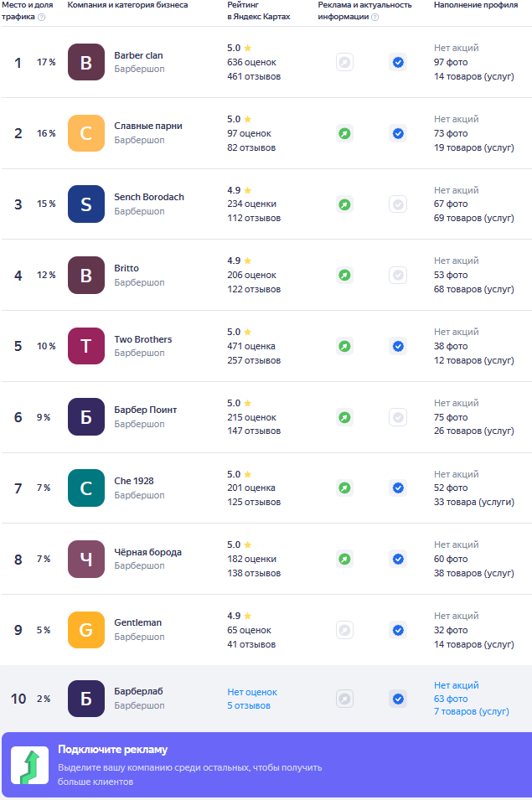
Task: Open the Barber clan company name
Action: [138, 55]
